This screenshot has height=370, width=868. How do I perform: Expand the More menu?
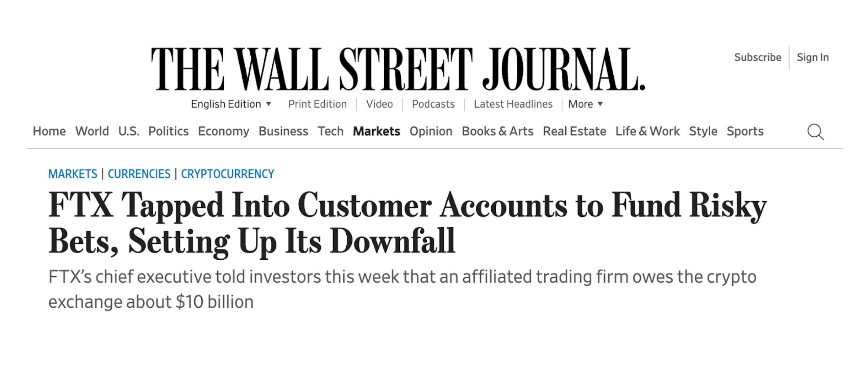tap(585, 104)
